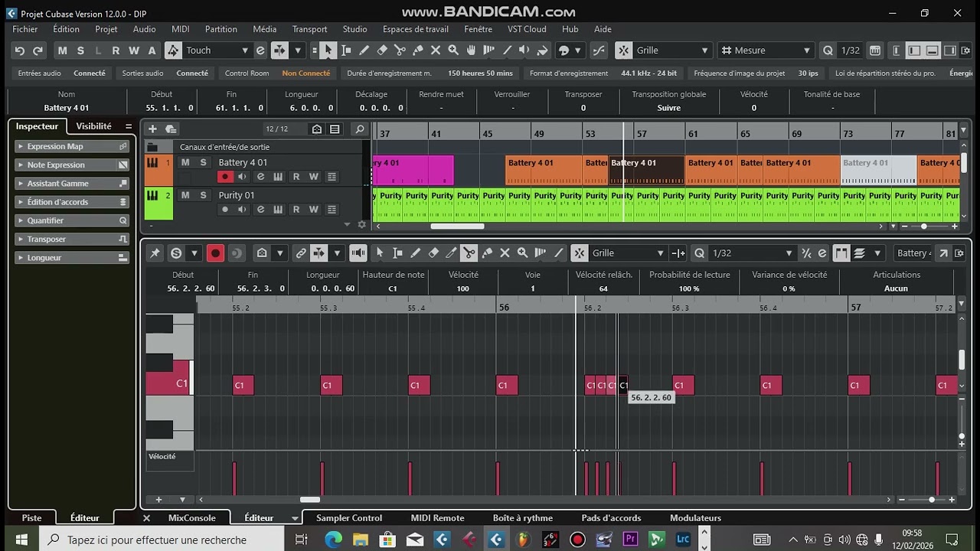Screen dimensions: 980x551
Task: Adjust key editor horizontal zoom slider
Action: (932, 500)
